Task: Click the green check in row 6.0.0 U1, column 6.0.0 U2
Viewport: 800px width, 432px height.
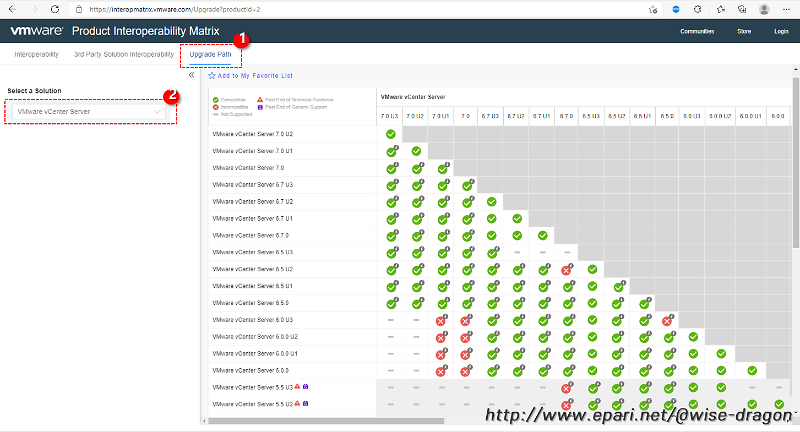Action: tap(721, 353)
